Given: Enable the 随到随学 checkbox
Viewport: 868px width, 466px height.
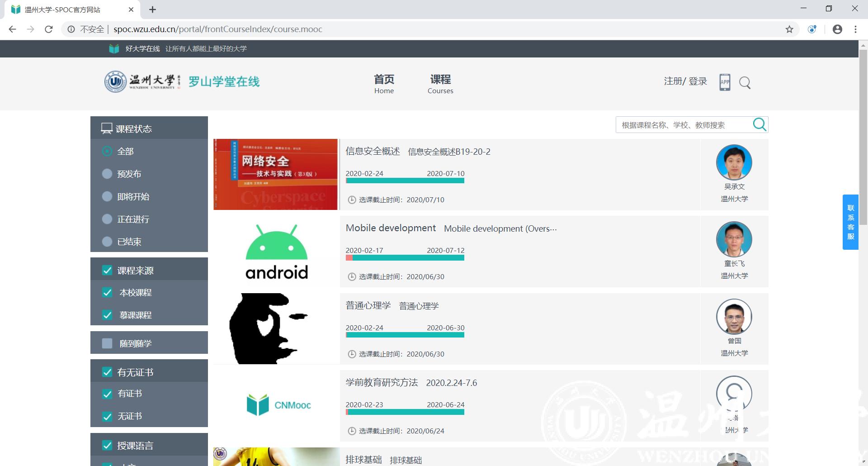Looking at the screenshot, I should (107, 343).
